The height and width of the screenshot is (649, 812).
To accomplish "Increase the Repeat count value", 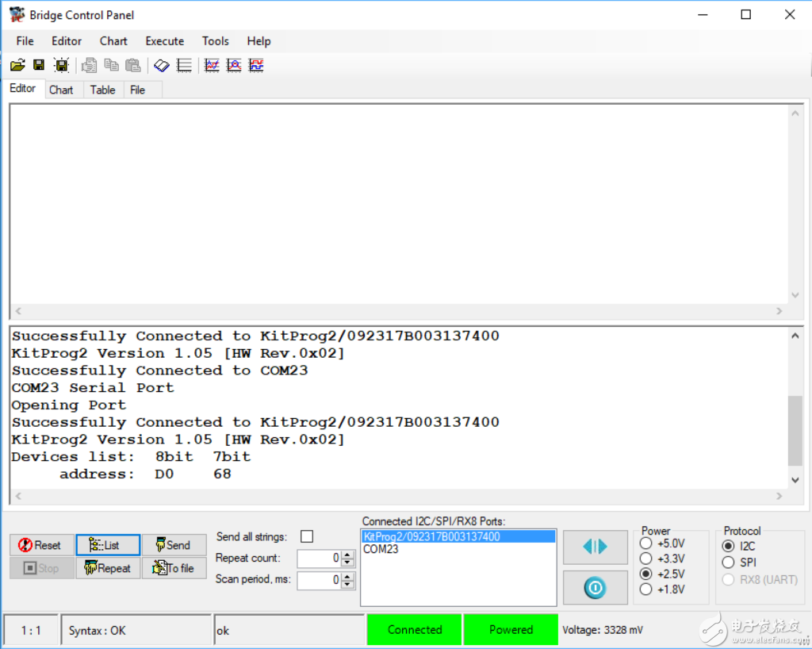I will [x=348, y=555].
